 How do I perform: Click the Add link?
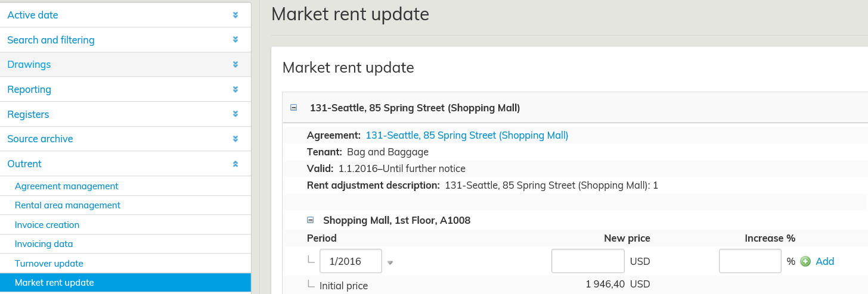(824, 261)
